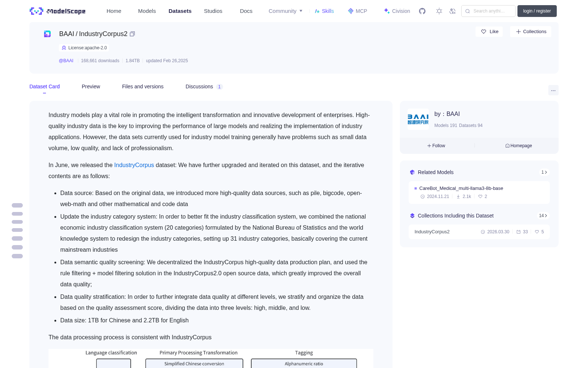Viewport: 588px width, 368px height.
Task: Click the Related Models cube icon
Action: click(412, 172)
